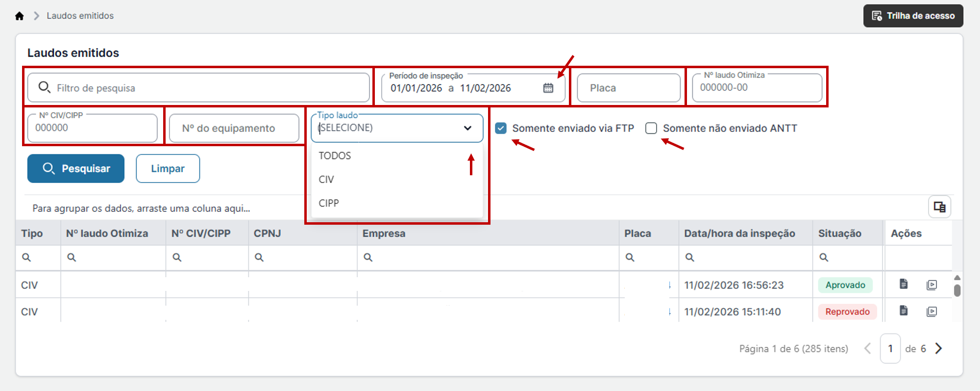Image resolution: width=980 pixels, height=391 pixels.
Task: Enable Somente não enviado ANTT checkbox
Action: [651, 128]
